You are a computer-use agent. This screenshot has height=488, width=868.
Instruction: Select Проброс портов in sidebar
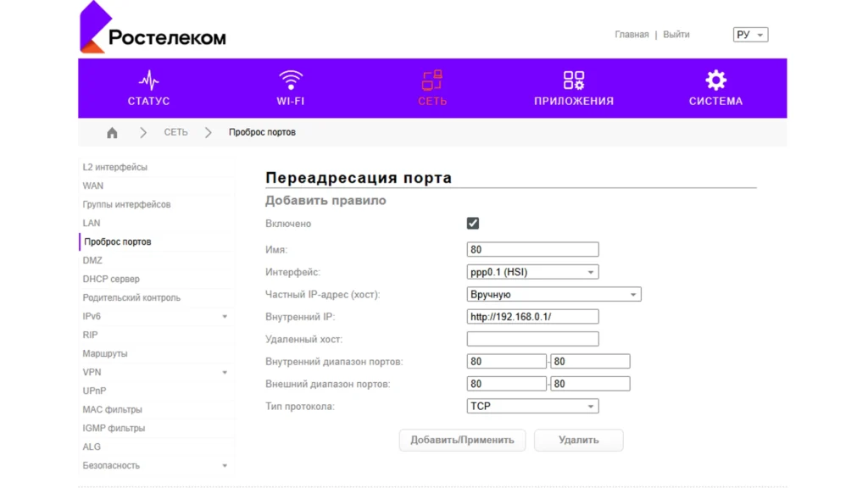point(117,241)
